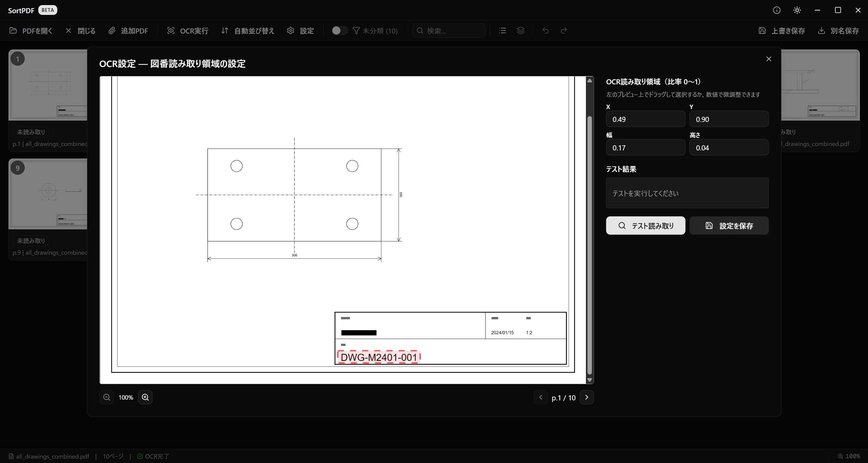Switch theme with the sun icon
The image size is (868, 463).
tap(797, 10)
